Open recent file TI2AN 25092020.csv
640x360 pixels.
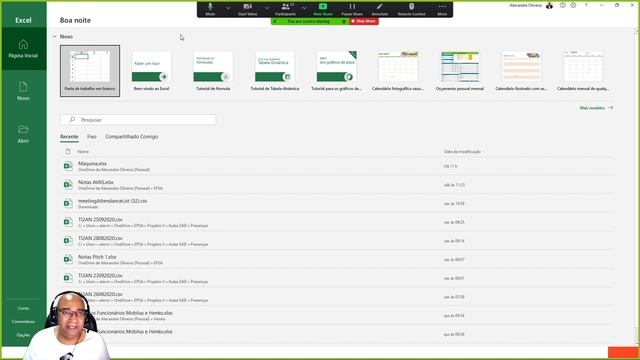(x=336, y=222)
